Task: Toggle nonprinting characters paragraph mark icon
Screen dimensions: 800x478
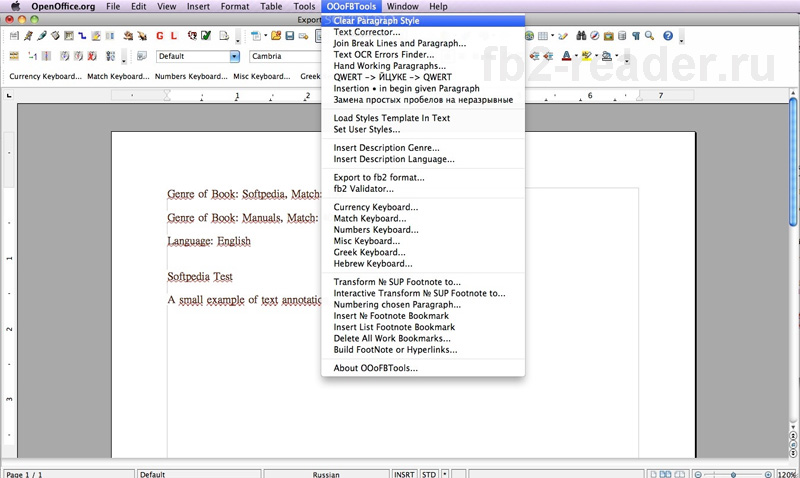Action: (636, 36)
